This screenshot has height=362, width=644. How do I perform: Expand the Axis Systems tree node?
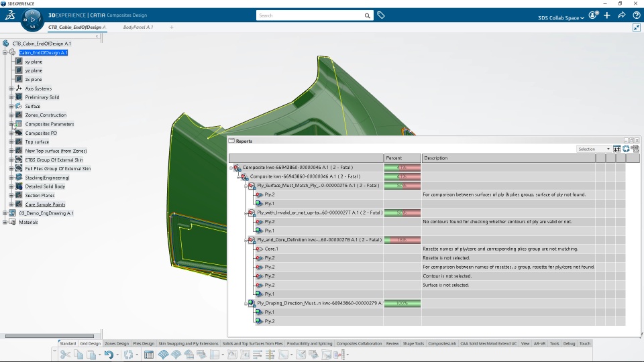11,88
